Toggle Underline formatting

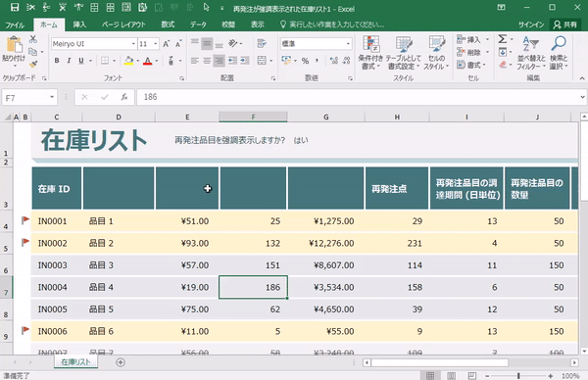[x=81, y=61]
